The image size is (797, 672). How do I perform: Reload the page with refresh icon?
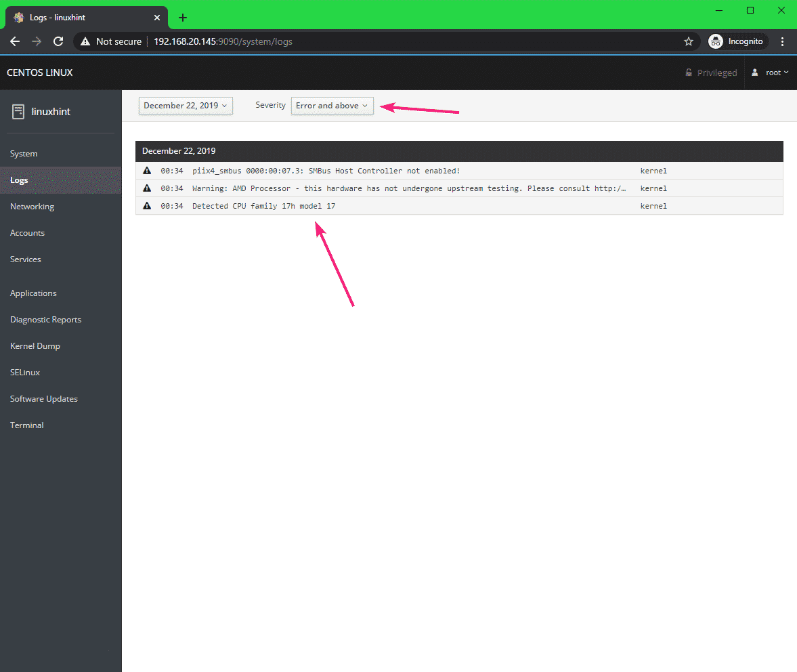pos(58,41)
